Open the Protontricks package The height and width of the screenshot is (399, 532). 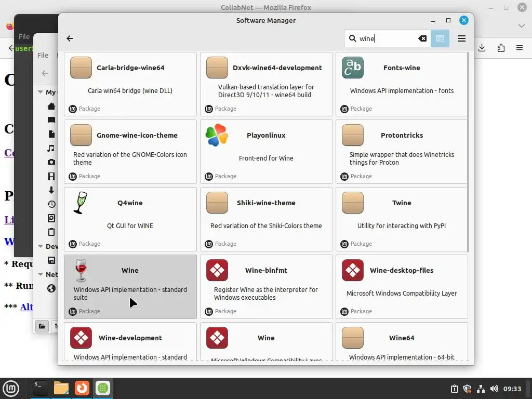click(x=402, y=152)
